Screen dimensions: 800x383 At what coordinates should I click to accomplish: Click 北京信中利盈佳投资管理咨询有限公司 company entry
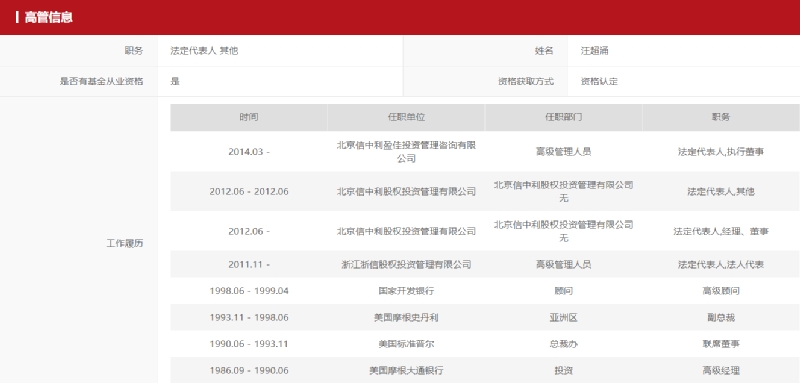(x=406, y=151)
